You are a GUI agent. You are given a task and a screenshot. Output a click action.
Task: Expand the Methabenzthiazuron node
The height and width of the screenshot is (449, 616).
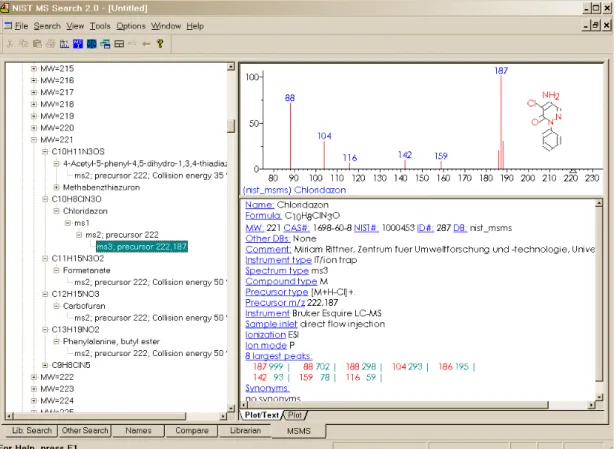coord(57,187)
